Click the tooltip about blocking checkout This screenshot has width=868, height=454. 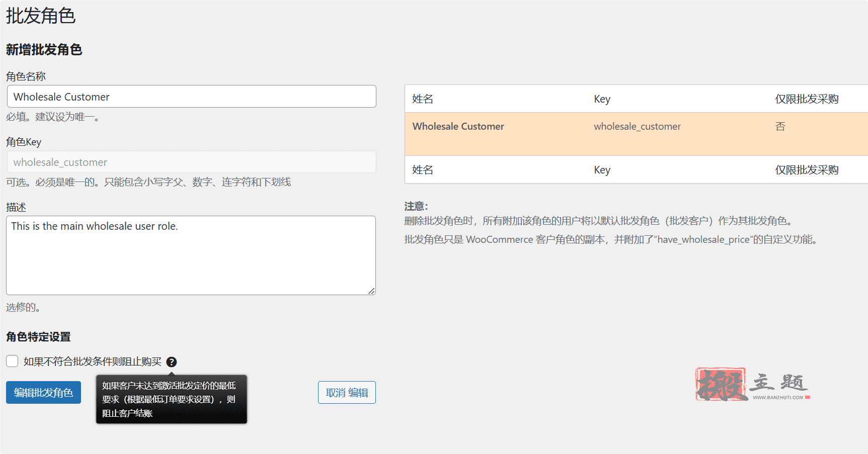[x=172, y=399]
